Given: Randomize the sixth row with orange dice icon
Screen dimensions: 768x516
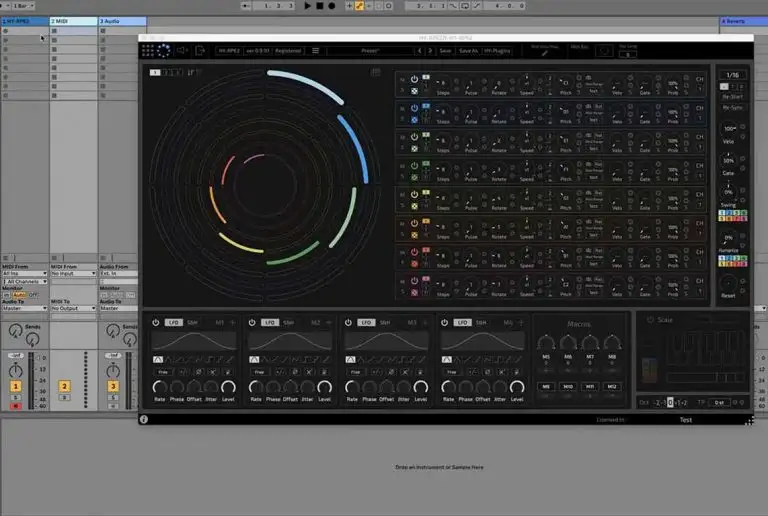Looking at the screenshot, I should 414,235.
